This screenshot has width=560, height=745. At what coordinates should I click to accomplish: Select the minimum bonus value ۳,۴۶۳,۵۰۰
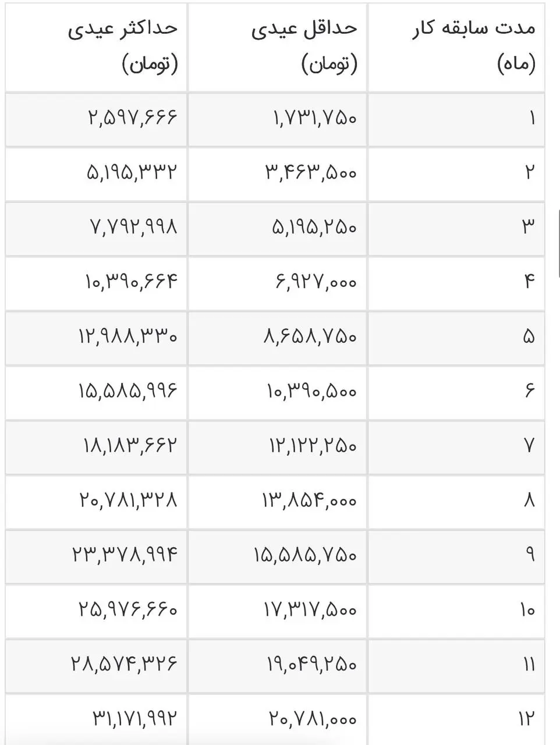pos(311,172)
